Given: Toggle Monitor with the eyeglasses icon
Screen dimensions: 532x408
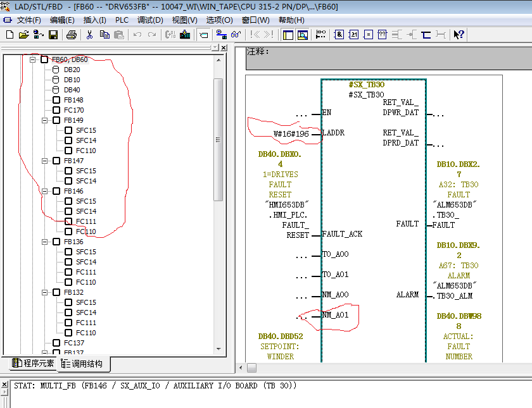Looking at the screenshot, I should pyautogui.click(x=236, y=35).
